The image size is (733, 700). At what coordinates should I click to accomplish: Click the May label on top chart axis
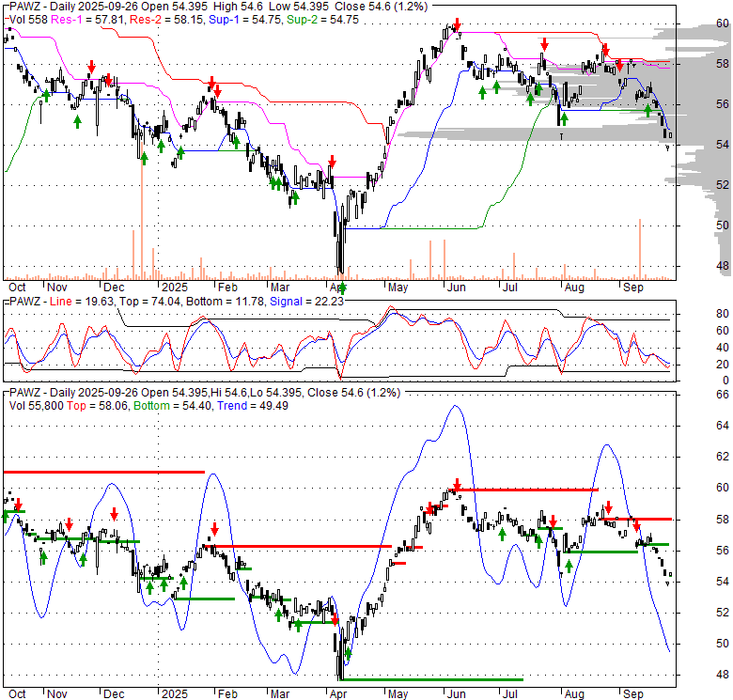pyautogui.click(x=398, y=288)
